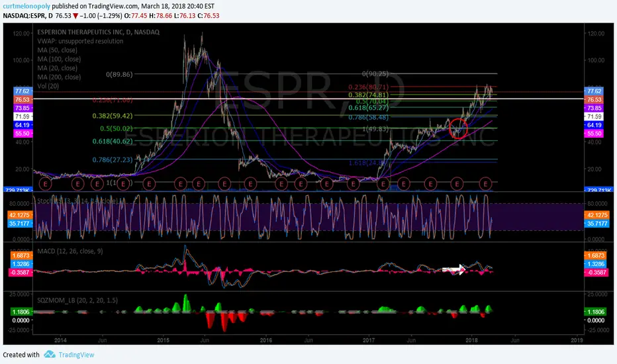Viewport: 617px width, 364px height.
Task: Select the MA (50, close) legend entry
Action: tap(58, 50)
